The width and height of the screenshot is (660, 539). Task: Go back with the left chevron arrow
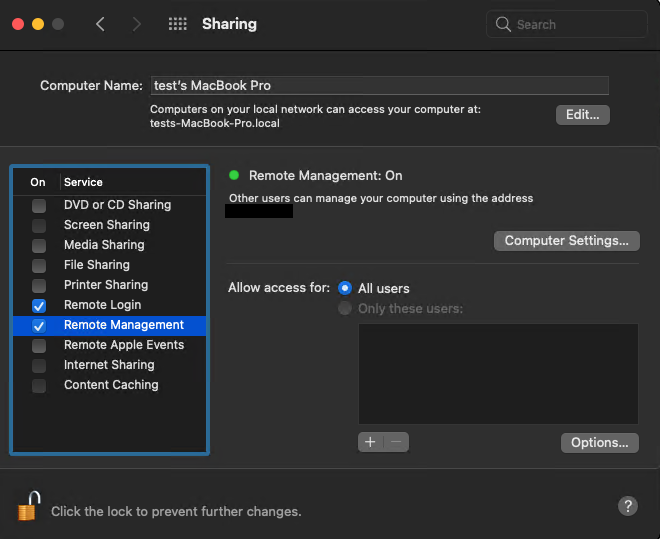[100, 24]
